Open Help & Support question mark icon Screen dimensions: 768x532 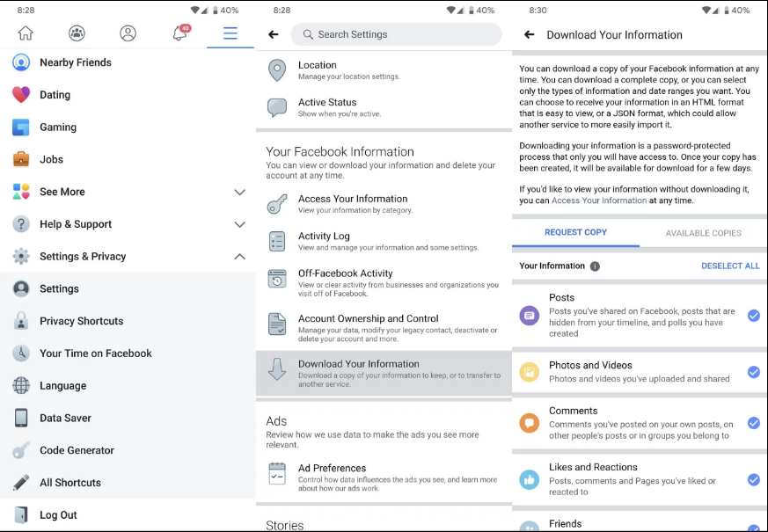[21, 224]
